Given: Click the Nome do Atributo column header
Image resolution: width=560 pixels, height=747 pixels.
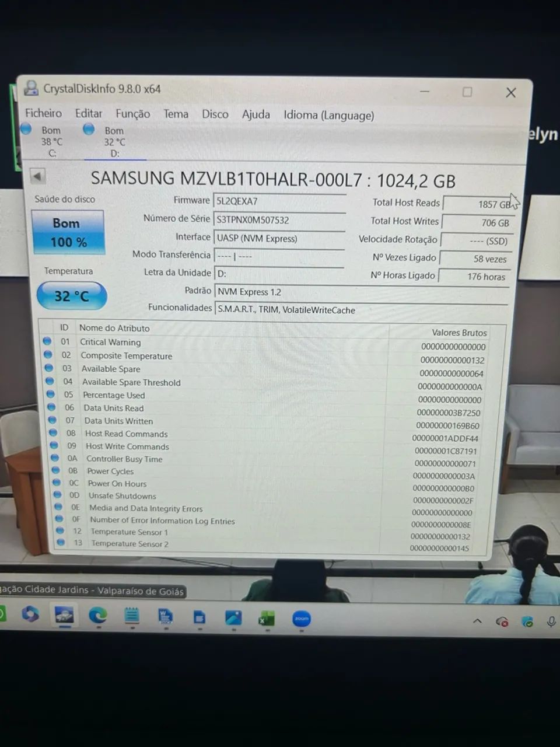Looking at the screenshot, I should 114,328.
